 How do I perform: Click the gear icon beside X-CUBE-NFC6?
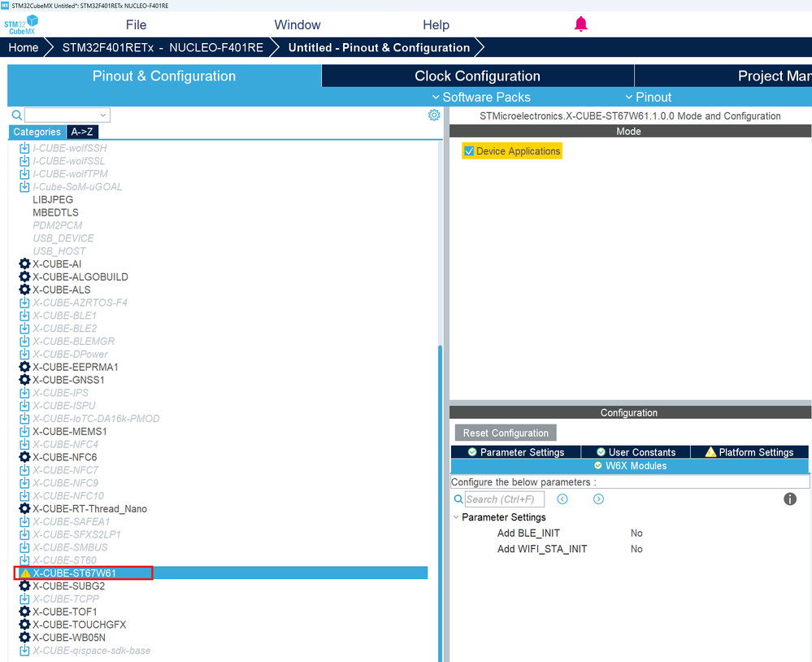pyautogui.click(x=24, y=457)
